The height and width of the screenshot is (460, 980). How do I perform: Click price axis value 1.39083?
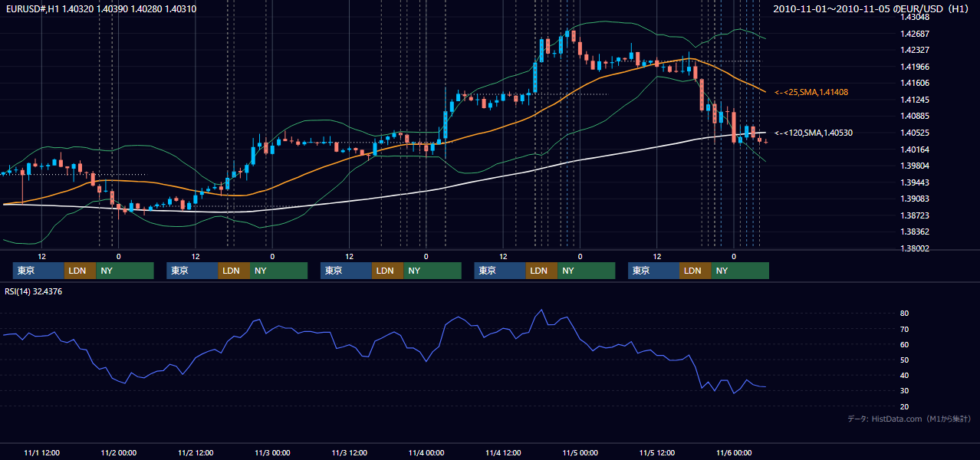915,199
